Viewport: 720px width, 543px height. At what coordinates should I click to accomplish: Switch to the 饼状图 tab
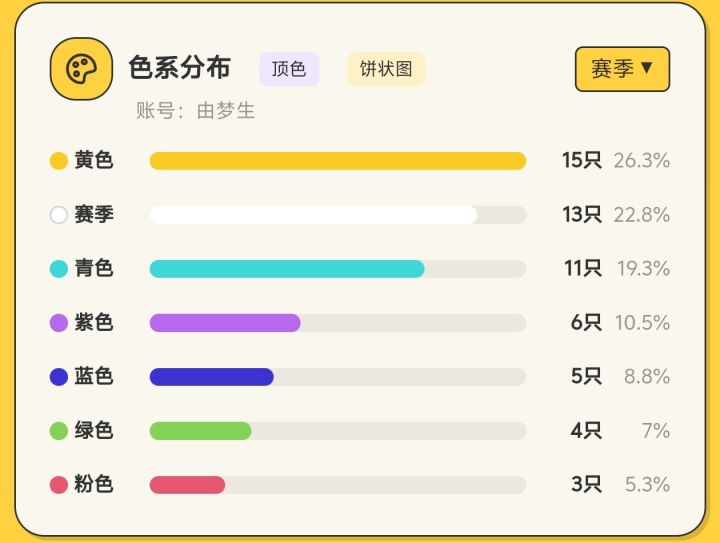click(386, 69)
